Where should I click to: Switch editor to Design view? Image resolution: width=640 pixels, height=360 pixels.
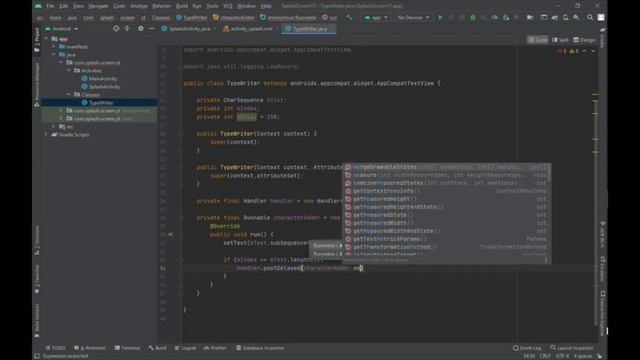tap(584, 40)
